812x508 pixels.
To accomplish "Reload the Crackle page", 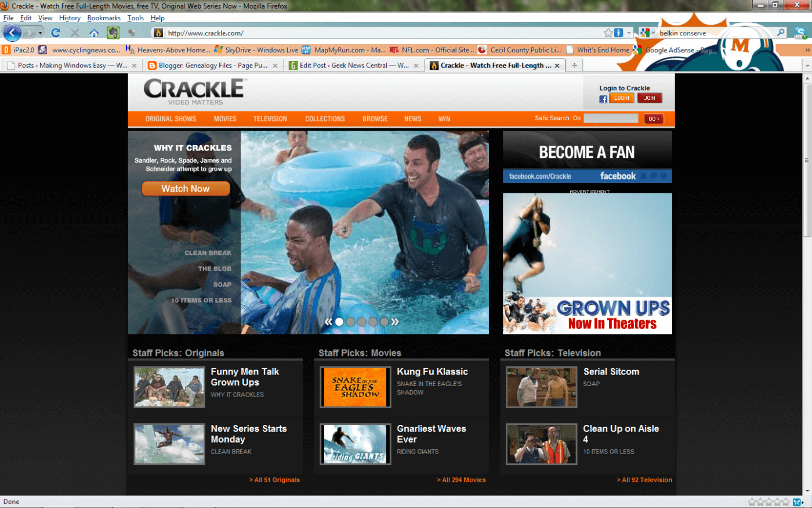I will coord(56,33).
